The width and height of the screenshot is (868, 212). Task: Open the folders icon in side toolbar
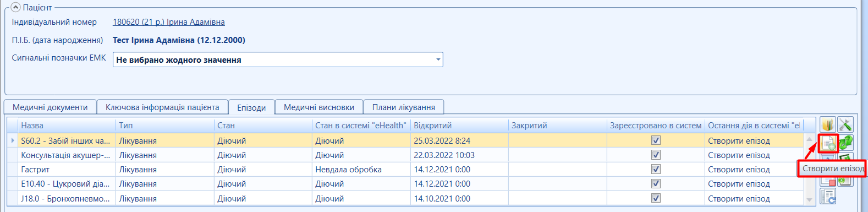pos(828,125)
